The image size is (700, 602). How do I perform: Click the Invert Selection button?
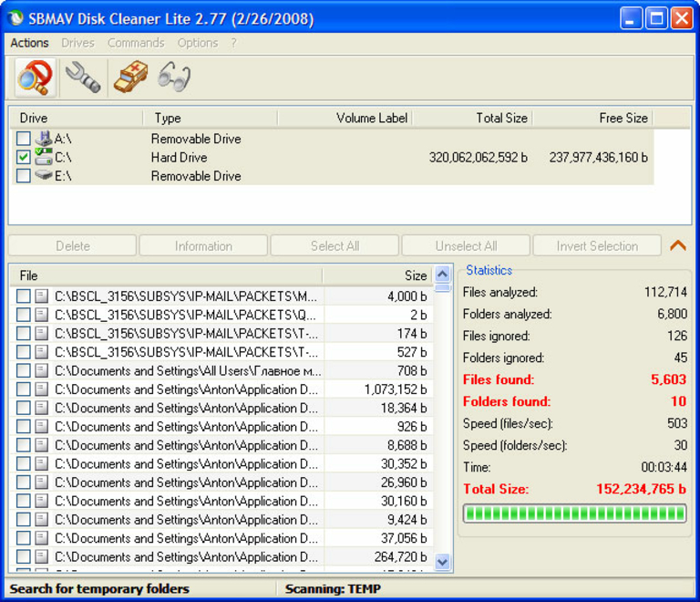[x=597, y=245]
